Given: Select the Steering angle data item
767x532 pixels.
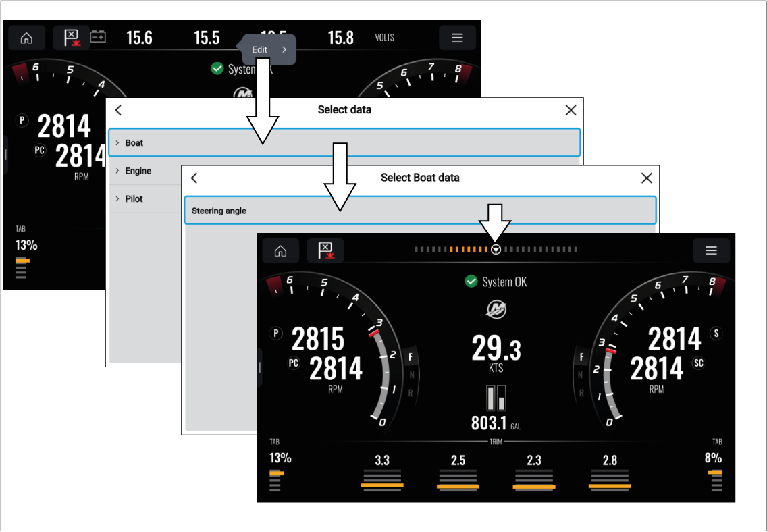Looking at the screenshot, I should click(x=420, y=211).
